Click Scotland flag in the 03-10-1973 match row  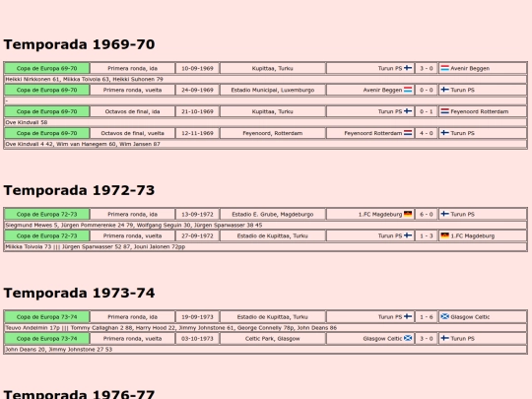[408, 338]
